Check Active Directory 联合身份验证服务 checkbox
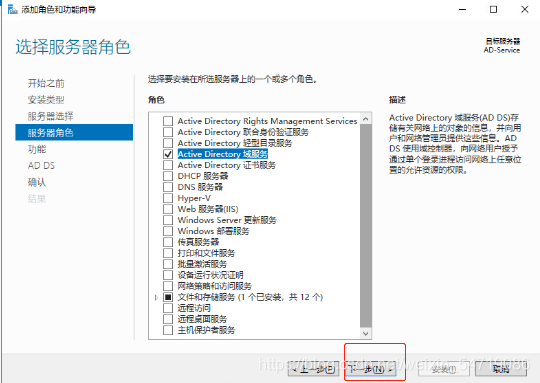Screen dimensions: 540x383 coord(168,132)
